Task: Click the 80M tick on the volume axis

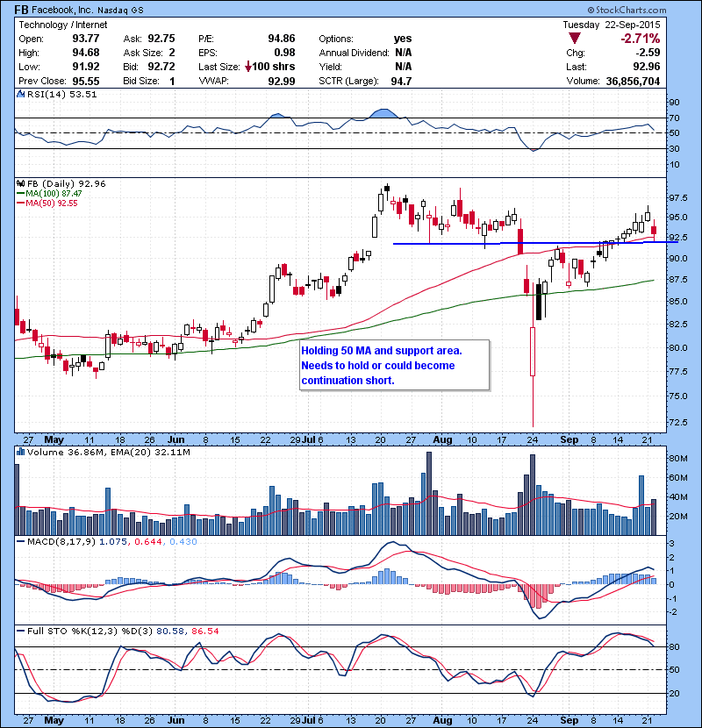Action: 678,458
